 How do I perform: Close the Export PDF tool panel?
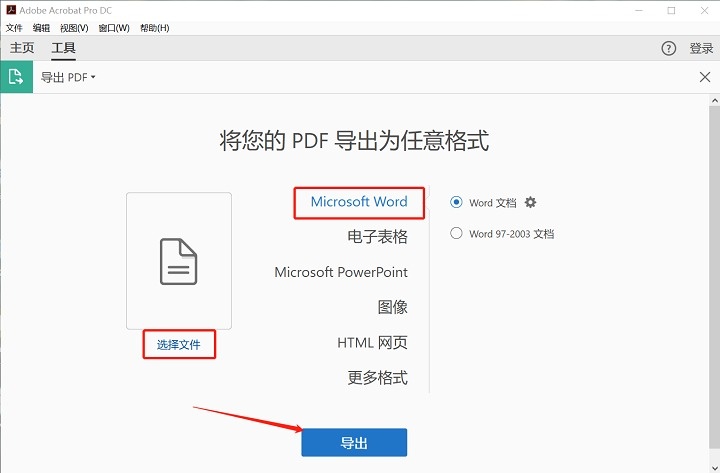pyautogui.click(x=704, y=77)
